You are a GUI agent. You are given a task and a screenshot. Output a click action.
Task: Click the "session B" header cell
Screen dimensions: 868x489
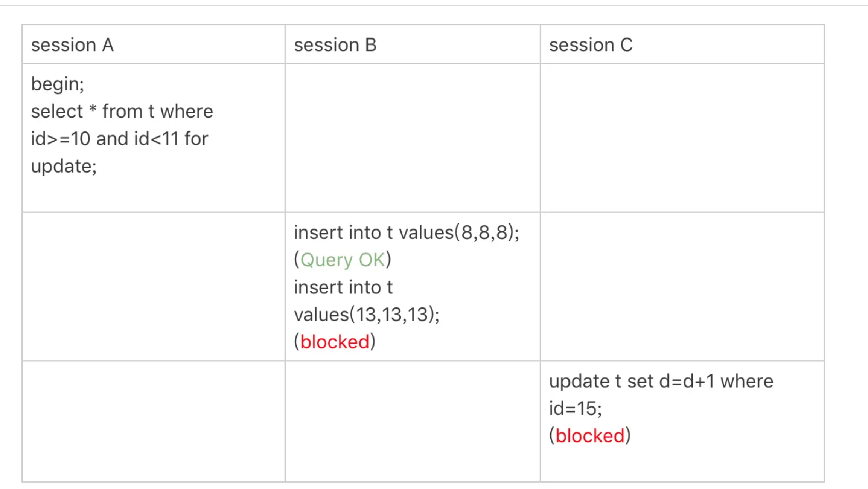pos(335,45)
